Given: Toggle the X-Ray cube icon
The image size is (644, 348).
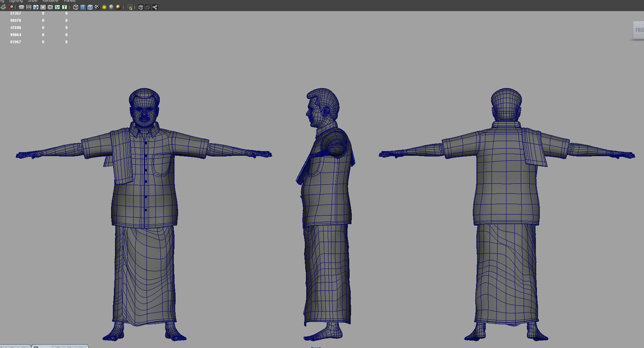Looking at the screenshot, I should [141, 7].
